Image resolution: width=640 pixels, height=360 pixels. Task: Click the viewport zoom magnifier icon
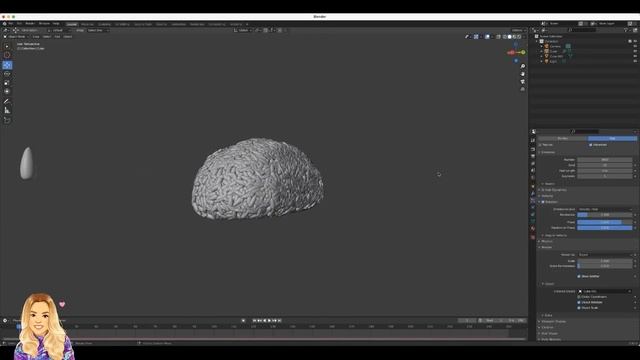[522, 66]
